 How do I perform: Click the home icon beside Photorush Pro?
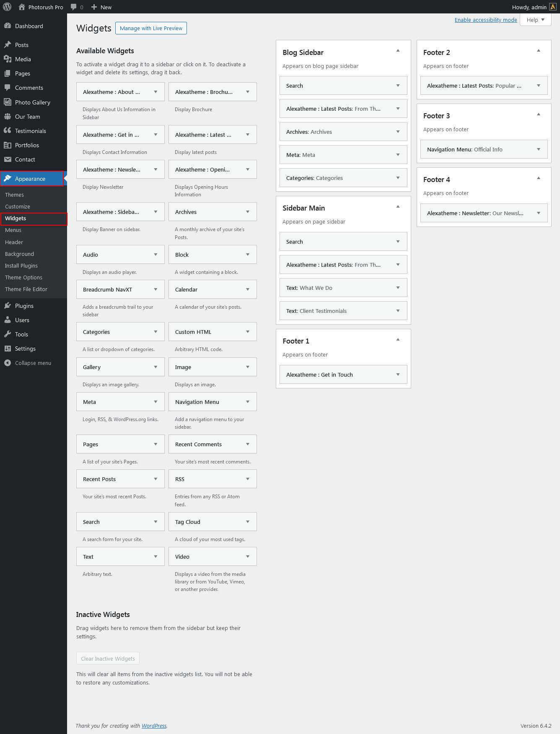(22, 7)
